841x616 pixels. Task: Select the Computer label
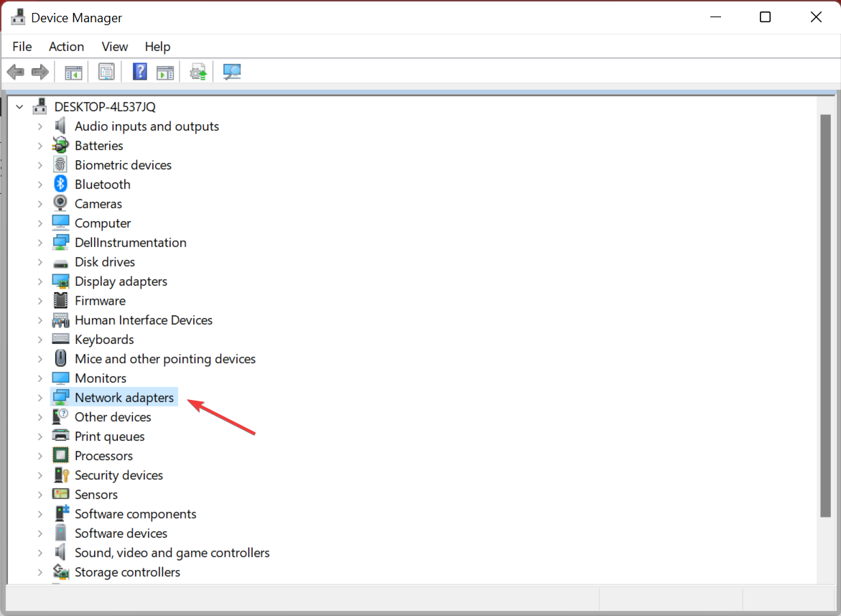tap(103, 223)
